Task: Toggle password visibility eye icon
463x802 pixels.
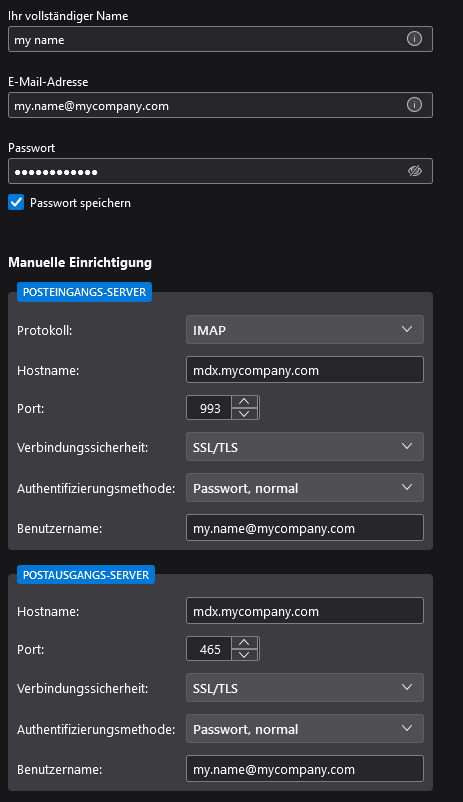Action: [x=414, y=171]
